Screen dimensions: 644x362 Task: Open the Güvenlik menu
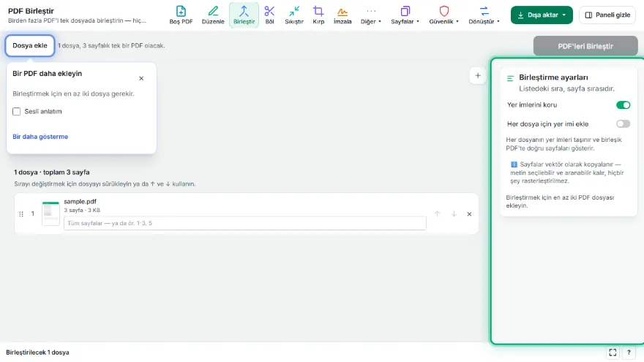pos(443,15)
